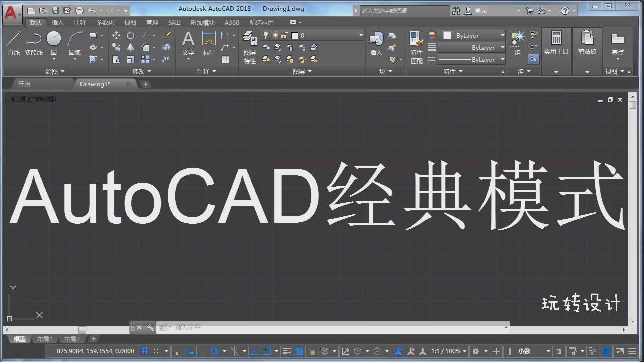Switch to the Insert (插入) ribbon tab
This screenshot has width=644, height=362.
pos(58,22)
